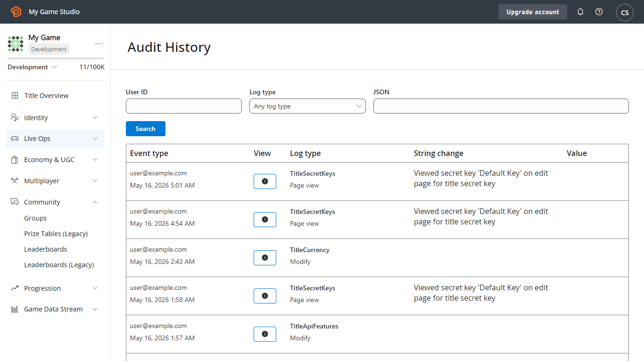Click the Event type column header

click(149, 153)
